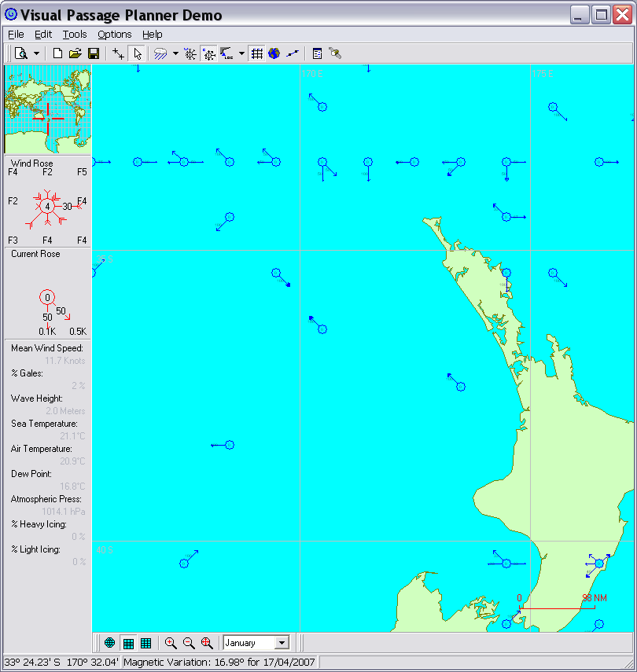The width and height of the screenshot is (637, 672).
Task: Click the route line icon
Action: point(292,53)
